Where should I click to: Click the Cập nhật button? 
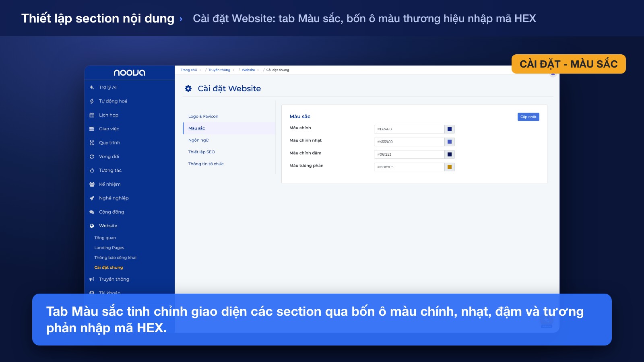[528, 117]
